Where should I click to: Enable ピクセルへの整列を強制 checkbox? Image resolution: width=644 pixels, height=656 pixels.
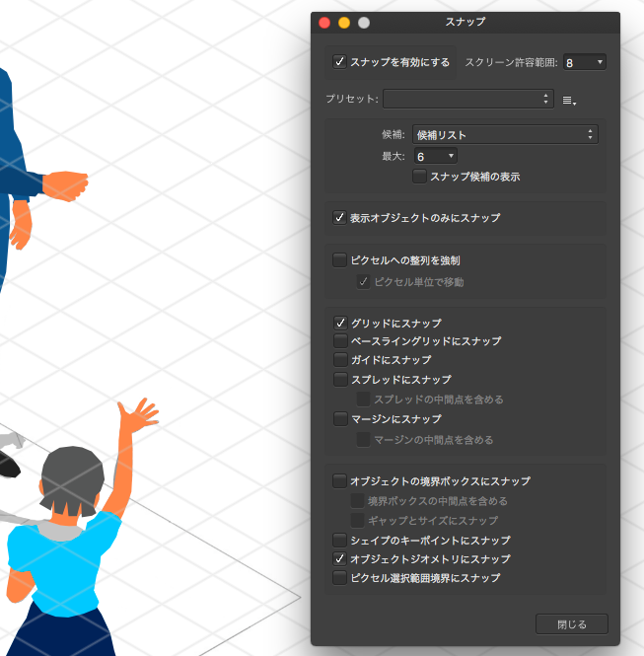pyautogui.click(x=339, y=259)
